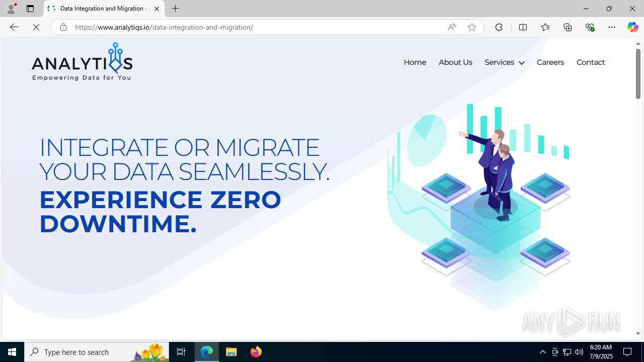Open Settings and more menu

(x=612, y=27)
